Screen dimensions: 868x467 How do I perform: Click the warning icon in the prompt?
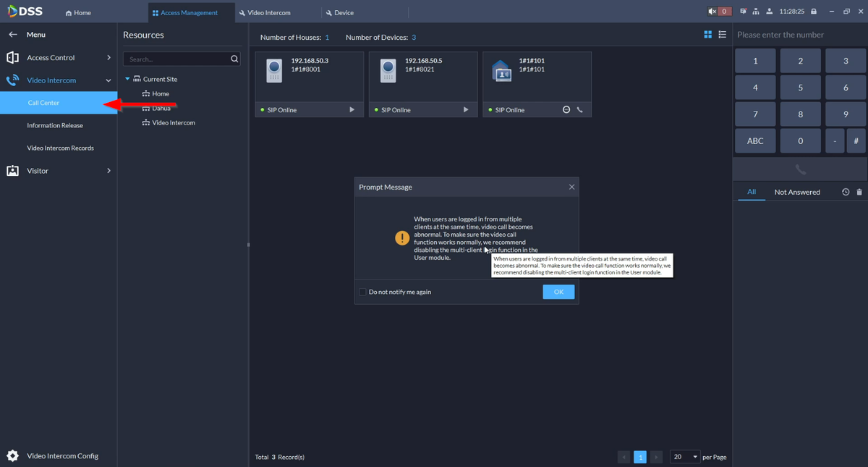click(x=402, y=238)
